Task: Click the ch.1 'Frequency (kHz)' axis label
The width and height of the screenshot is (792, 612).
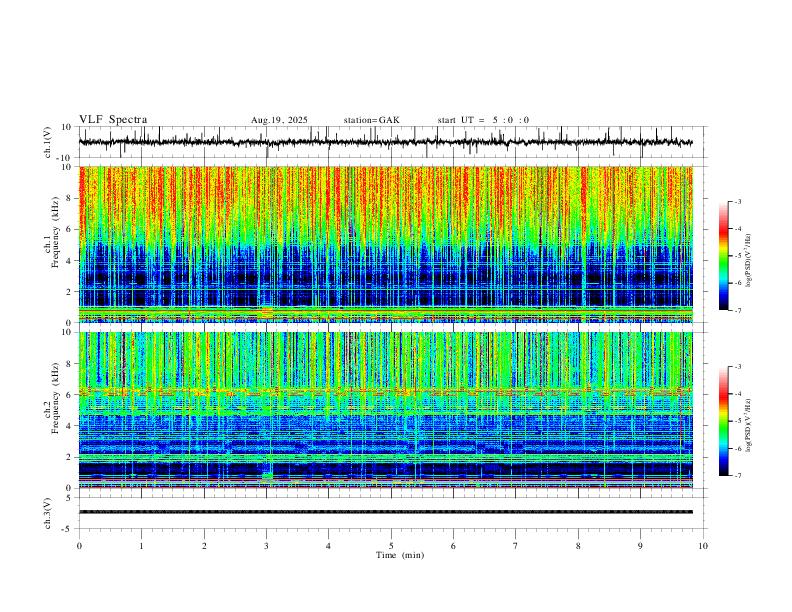Action: coord(55,232)
